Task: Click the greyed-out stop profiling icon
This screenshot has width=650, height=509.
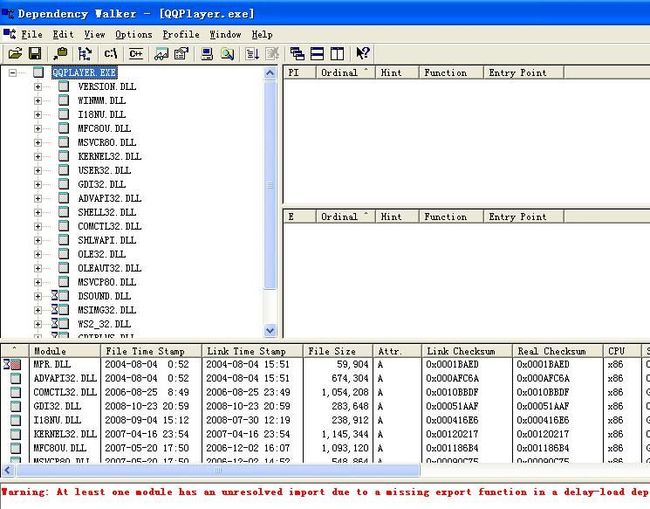Action: pyautogui.click(x=272, y=53)
